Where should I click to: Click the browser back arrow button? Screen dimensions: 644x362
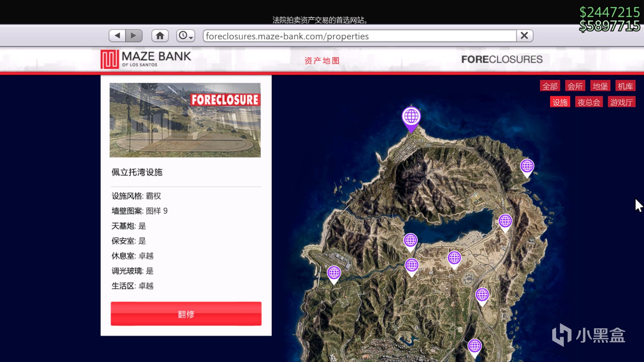tap(117, 36)
